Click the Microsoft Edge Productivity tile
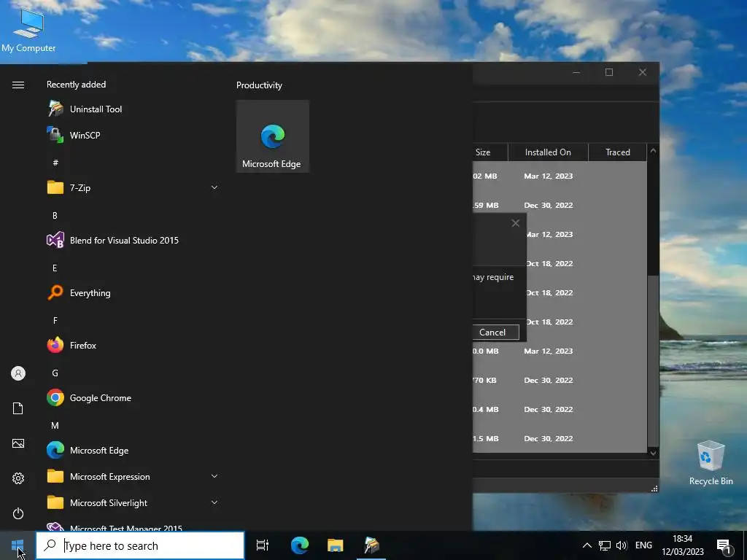 click(273, 136)
